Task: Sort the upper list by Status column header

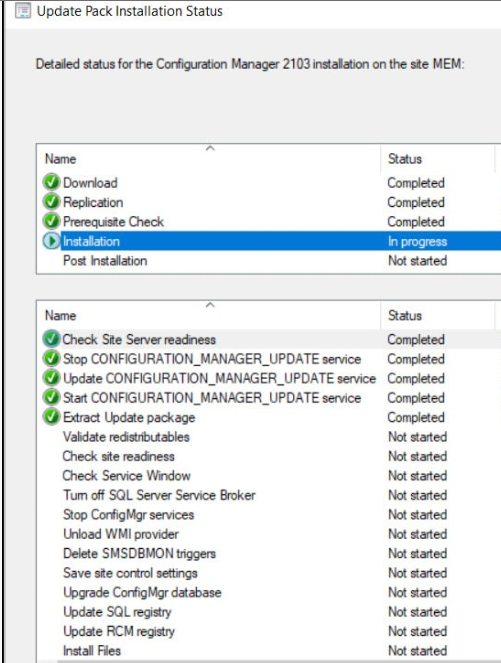Action: [x=437, y=159]
